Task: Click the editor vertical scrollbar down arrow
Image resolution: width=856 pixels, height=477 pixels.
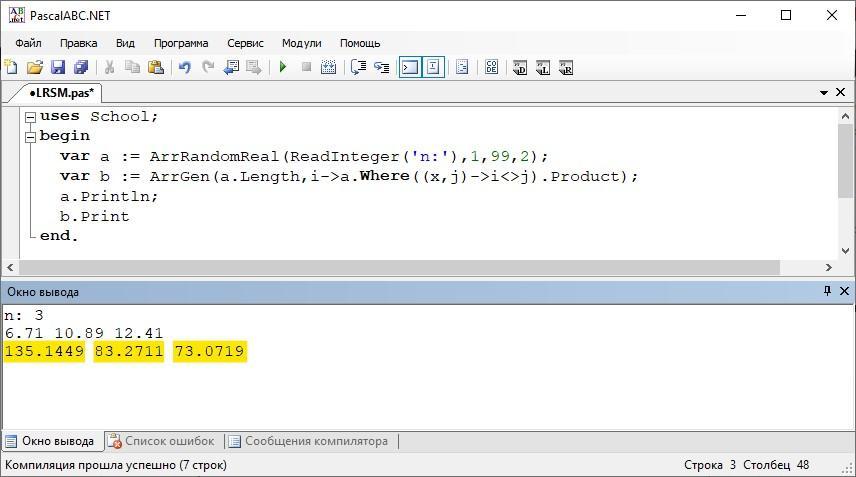Action: [846, 251]
